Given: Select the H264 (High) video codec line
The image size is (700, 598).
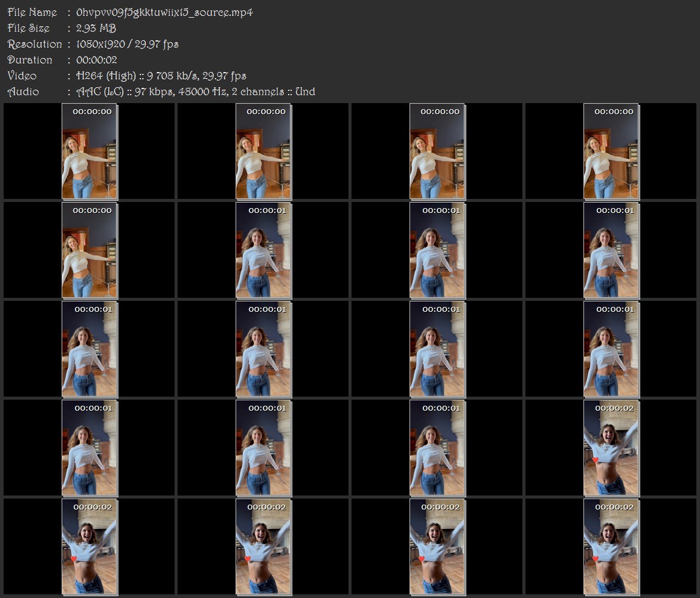Looking at the screenshot, I should point(161,76).
